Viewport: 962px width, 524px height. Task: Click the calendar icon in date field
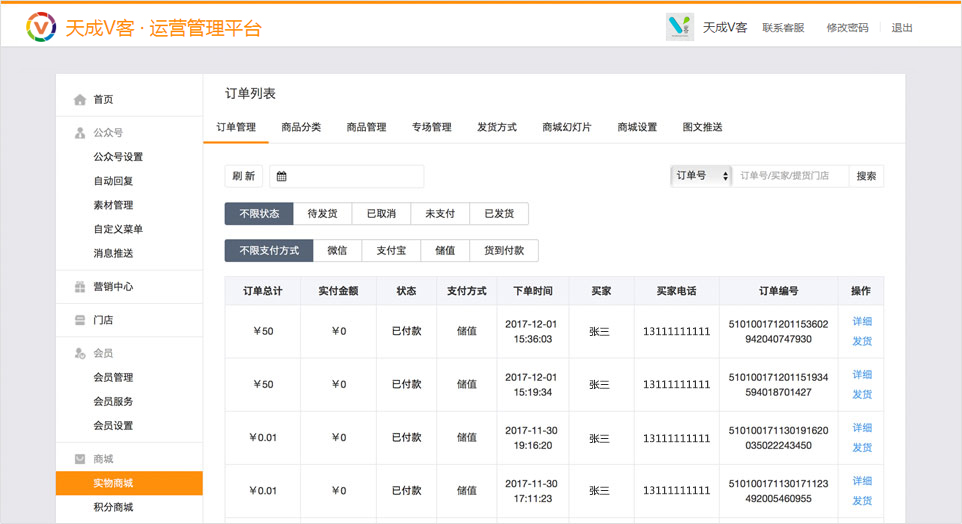[x=282, y=177]
